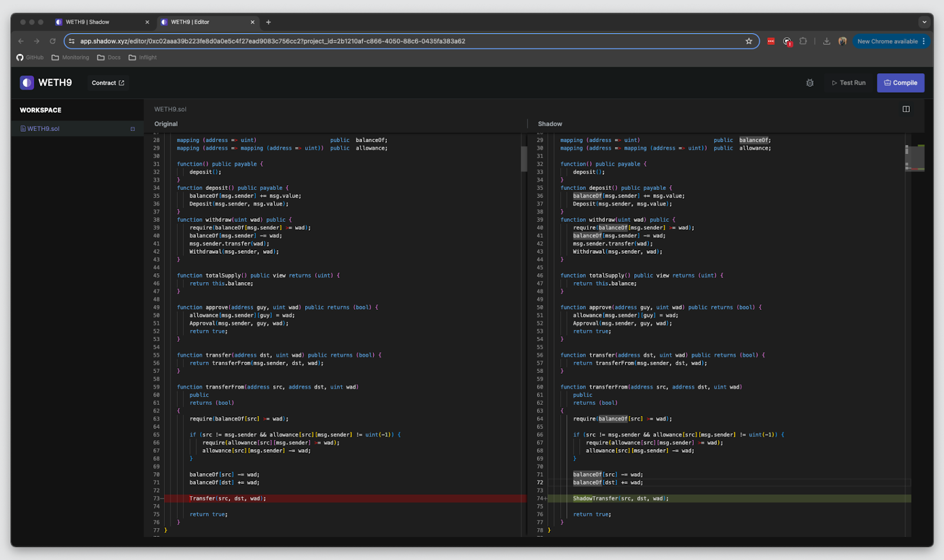
Task: Switch to the WETH9 | Shadow tab
Action: click(x=87, y=22)
